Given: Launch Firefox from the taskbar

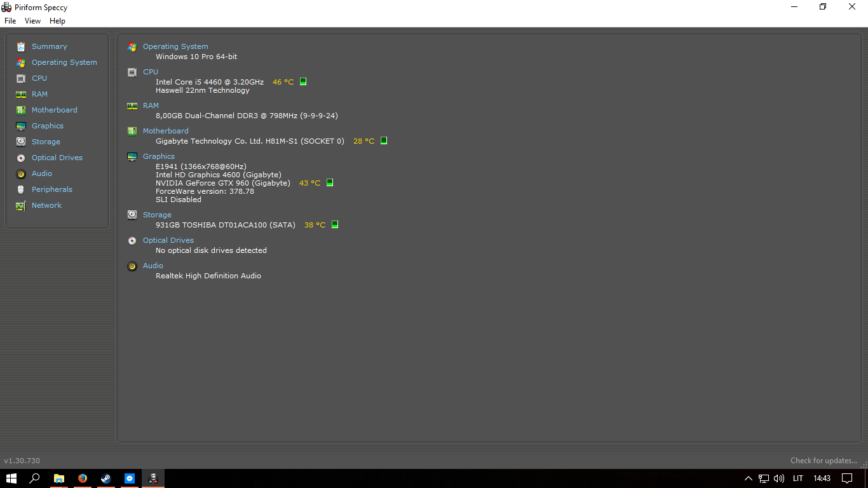Looking at the screenshot, I should point(82,478).
